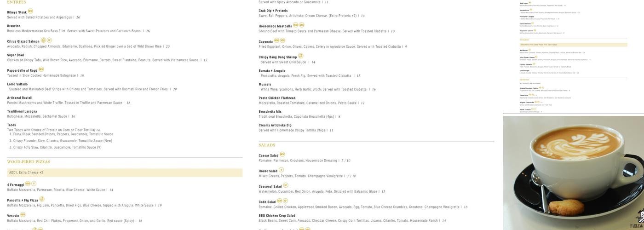Click the WOOD-FIRED PIZZAS section heading
The image size is (644, 230).
[x=29, y=162]
